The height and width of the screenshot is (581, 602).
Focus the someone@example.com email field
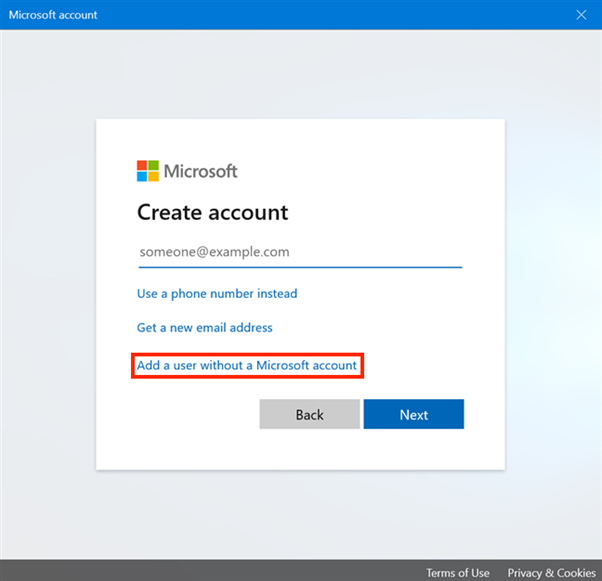(299, 252)
